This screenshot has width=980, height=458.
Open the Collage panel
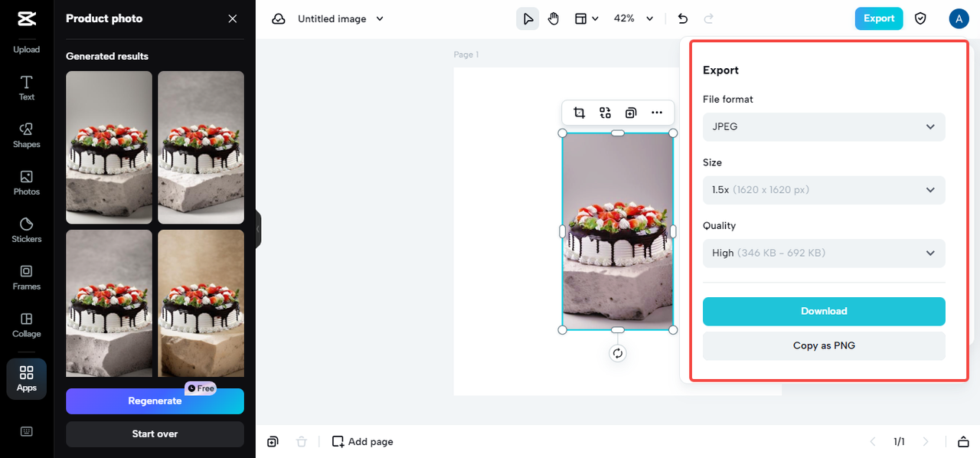click(x=26, y=326)
